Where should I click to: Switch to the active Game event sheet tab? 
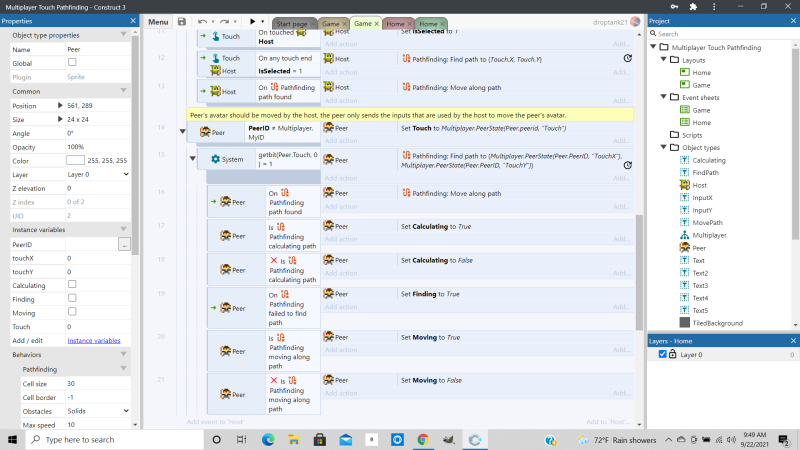tap(362, 23)
